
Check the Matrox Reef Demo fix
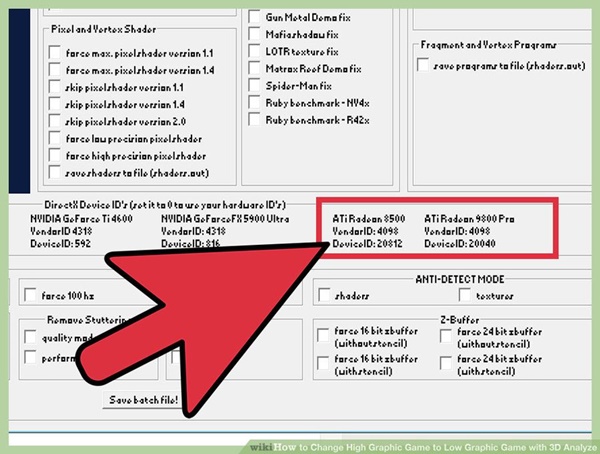(x=254, y=69)
